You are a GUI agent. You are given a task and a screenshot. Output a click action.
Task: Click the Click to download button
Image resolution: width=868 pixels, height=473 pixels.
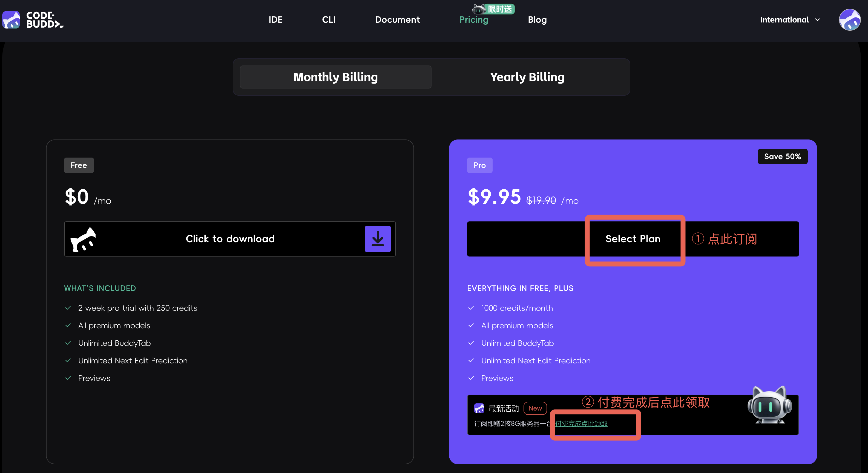[230, 239]
